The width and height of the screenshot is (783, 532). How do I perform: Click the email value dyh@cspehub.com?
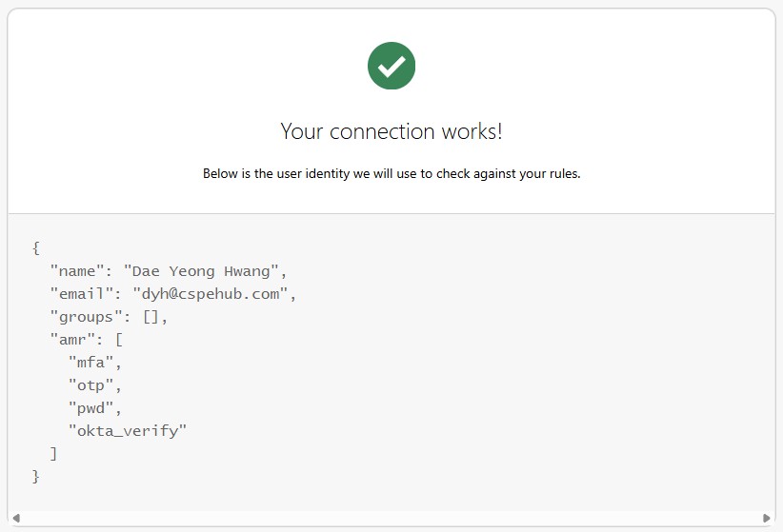click(x=211, y=294)
